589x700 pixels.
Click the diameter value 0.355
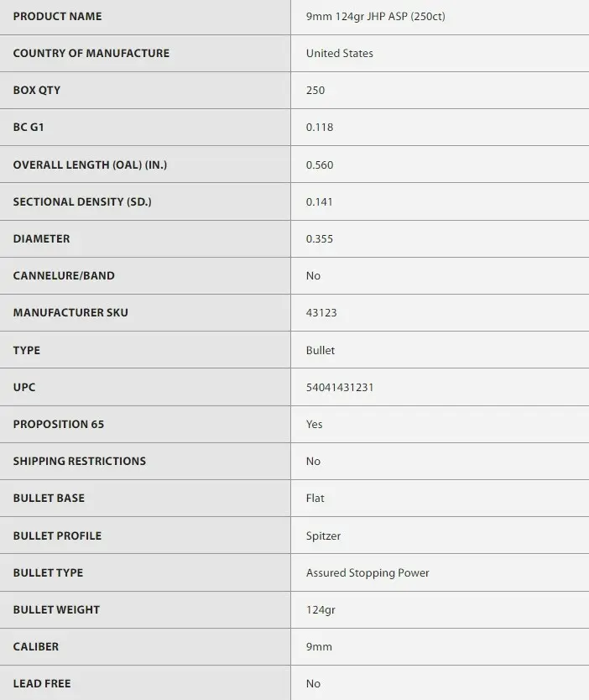coord(320,238)
